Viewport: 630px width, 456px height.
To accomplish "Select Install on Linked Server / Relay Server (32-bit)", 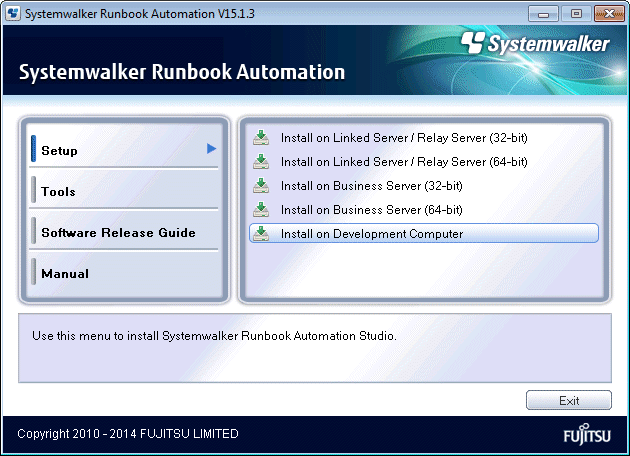I will tap(423, 138).
